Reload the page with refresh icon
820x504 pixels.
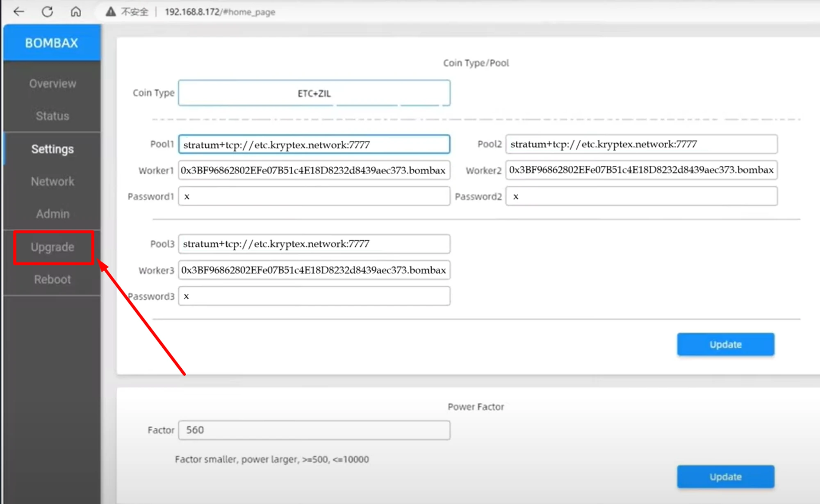click(x=48, y=11)
